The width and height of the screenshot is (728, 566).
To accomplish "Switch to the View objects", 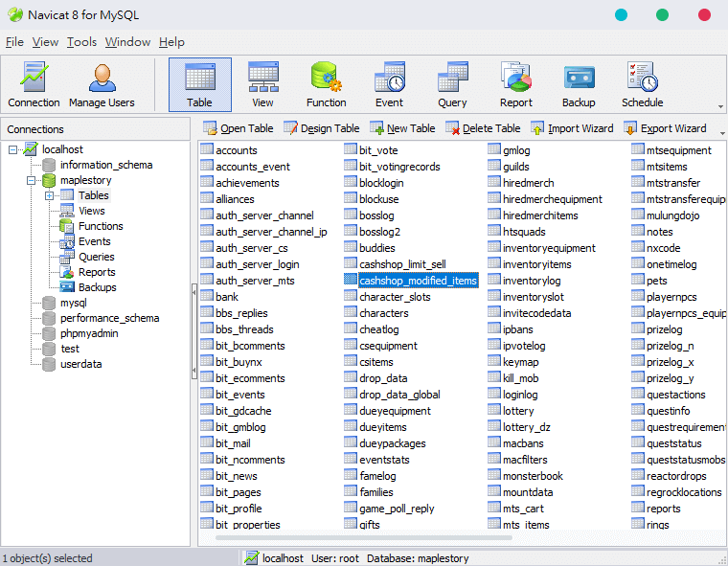I will coord(262,85).
